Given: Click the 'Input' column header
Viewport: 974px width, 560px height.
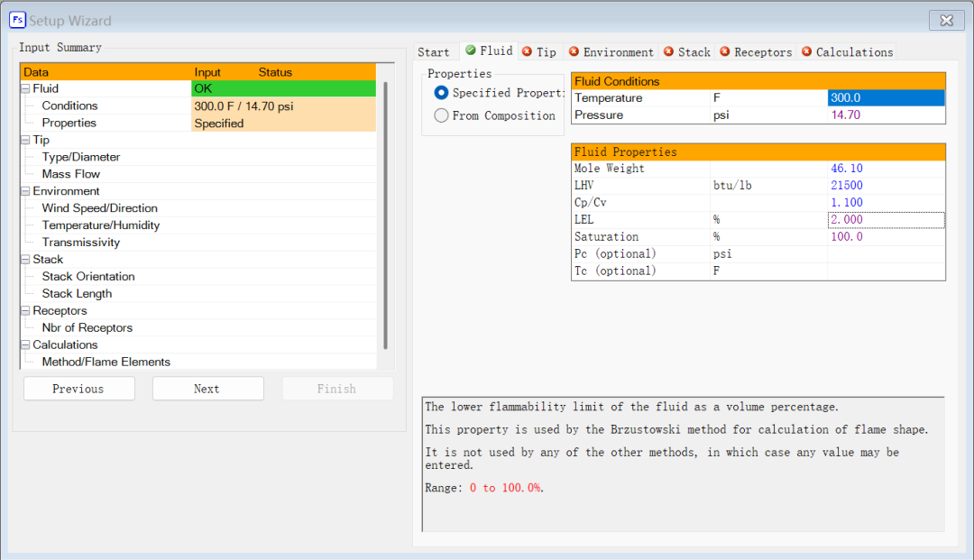Looking at the screenshot, I should point(207,72).
